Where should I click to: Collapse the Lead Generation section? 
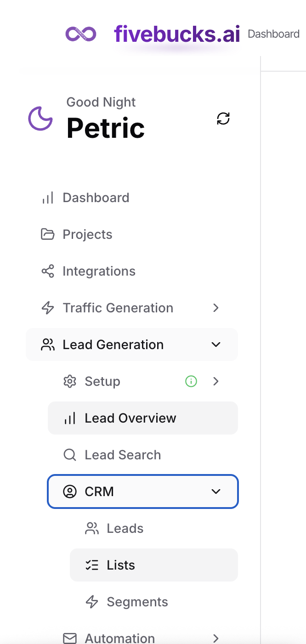click(x=216, y=345)
